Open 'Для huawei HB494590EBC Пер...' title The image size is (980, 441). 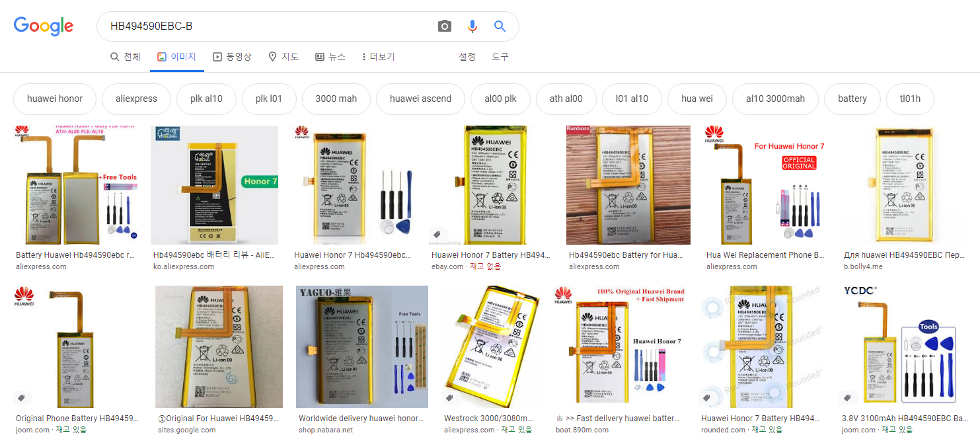pos(904,255)
